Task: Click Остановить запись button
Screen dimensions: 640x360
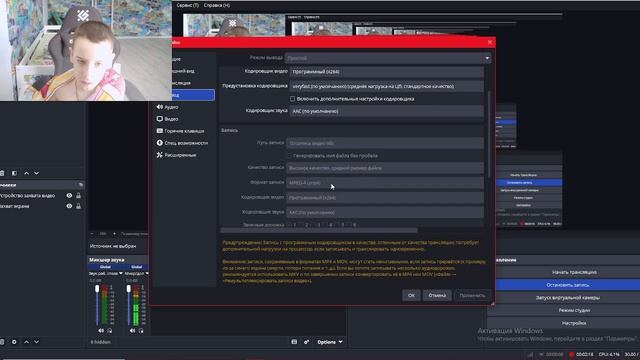Action: [568, 285]
